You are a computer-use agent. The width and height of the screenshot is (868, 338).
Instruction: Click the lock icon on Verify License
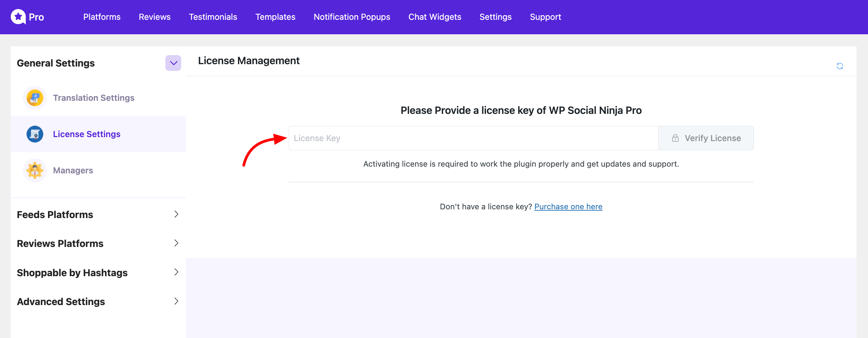(675, 138)
